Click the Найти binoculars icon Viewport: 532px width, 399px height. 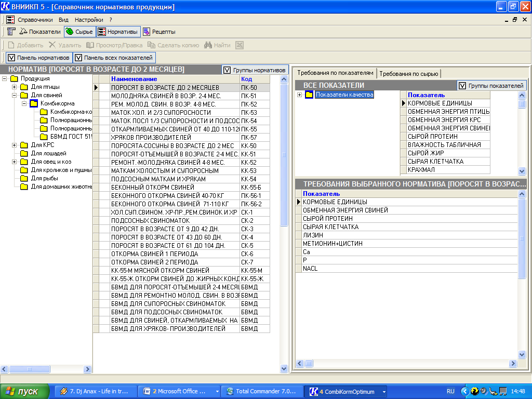208,45
